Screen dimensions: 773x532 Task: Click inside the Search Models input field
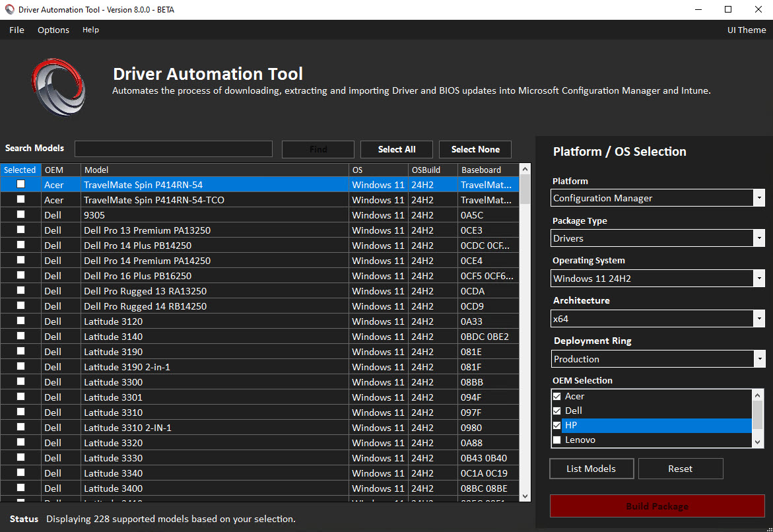[x=173, y=149]
